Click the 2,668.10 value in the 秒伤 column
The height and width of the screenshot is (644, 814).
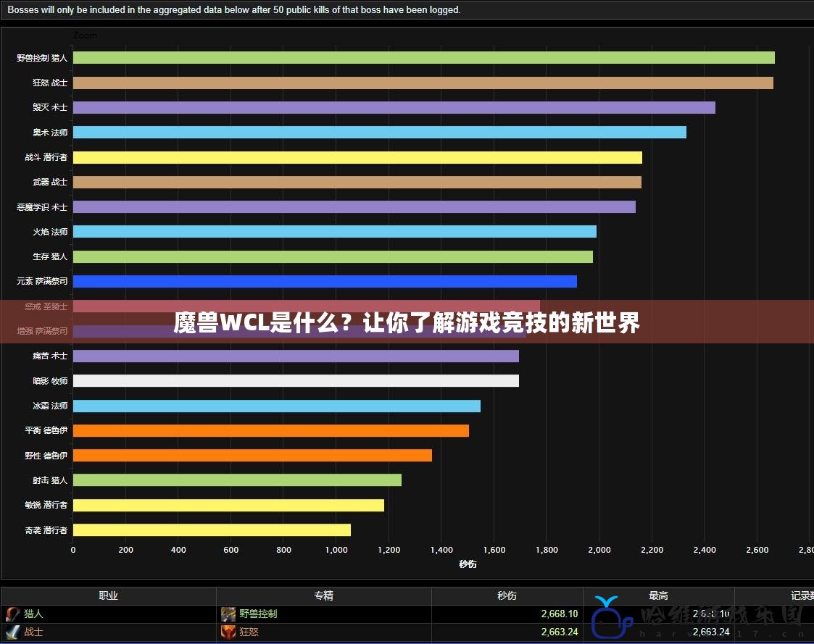coord(559,614)
